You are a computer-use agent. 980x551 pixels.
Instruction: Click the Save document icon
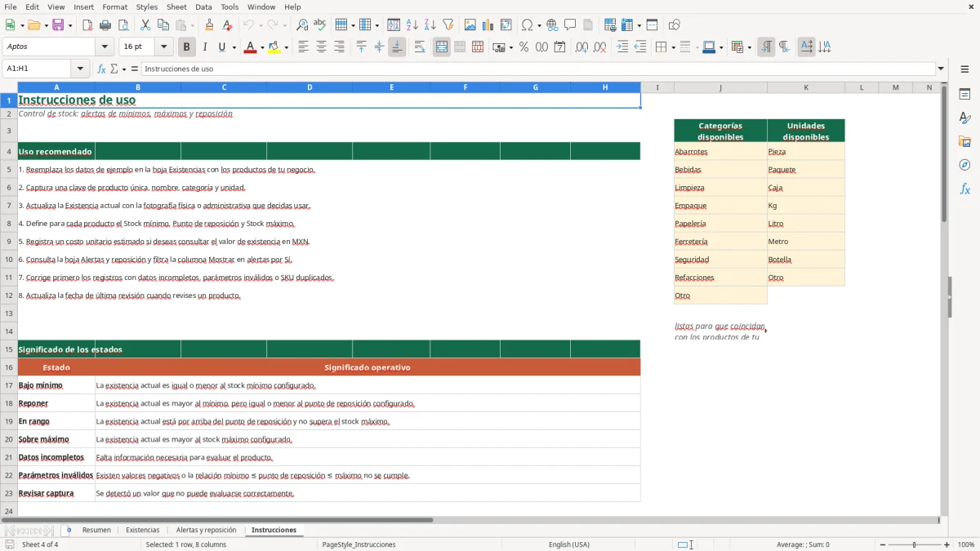58,25
